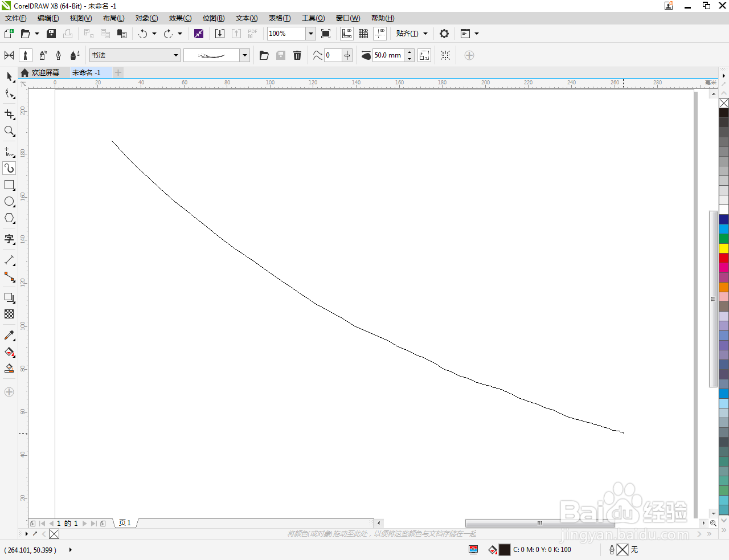Open the 书法 preset category dropdown

[x=135, y=55]
